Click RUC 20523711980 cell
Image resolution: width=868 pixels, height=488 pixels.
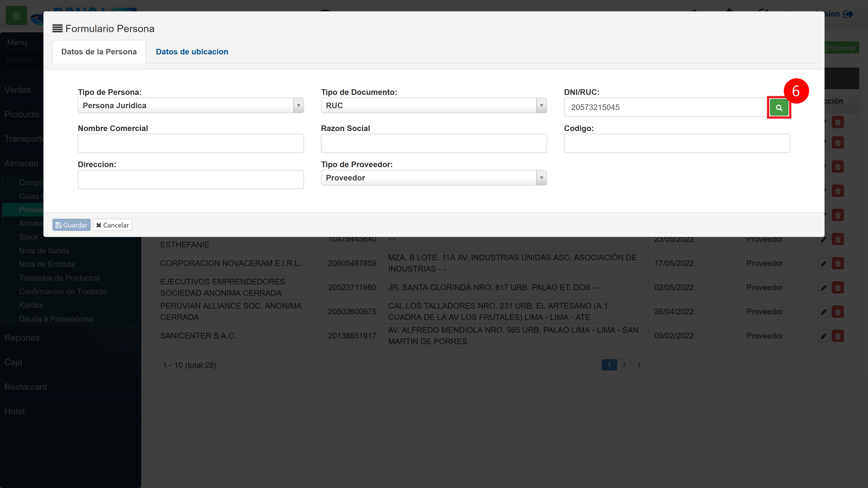[x=352, y=287]
